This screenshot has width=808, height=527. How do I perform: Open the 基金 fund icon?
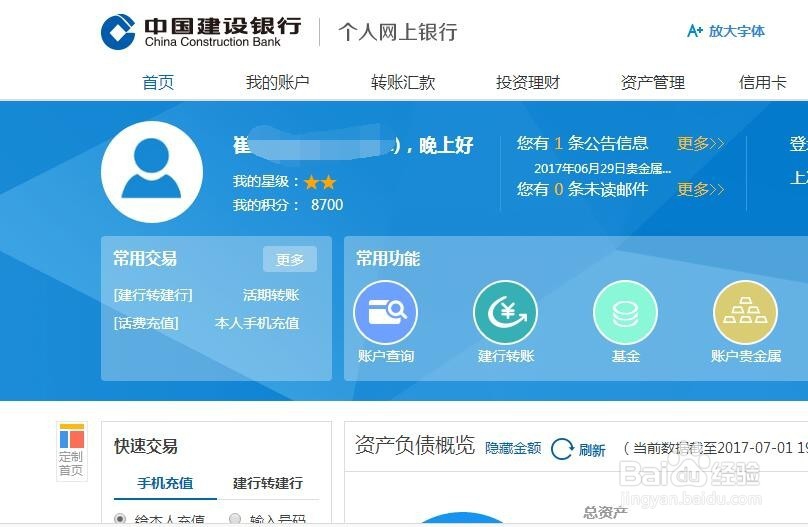point(626,313)
